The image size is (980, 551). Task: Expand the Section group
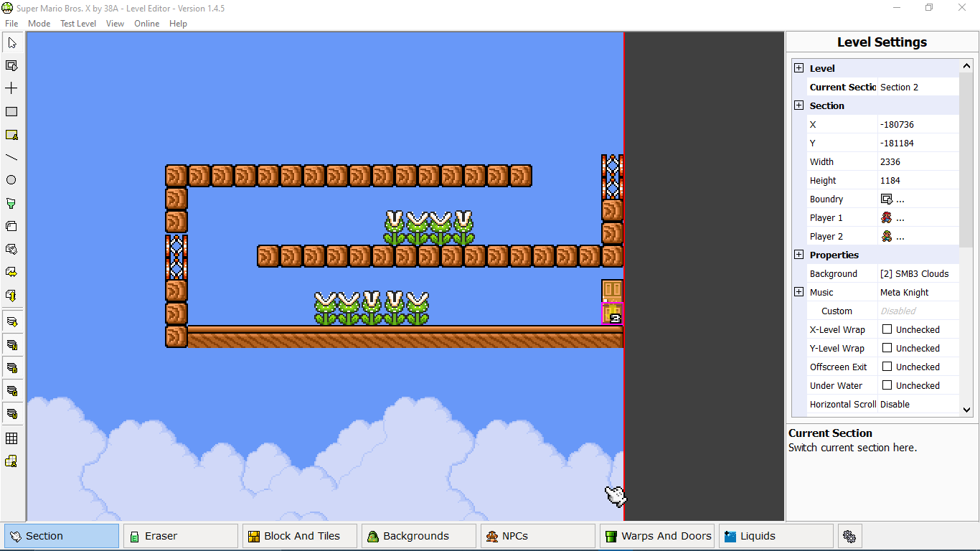pos(798,105)
